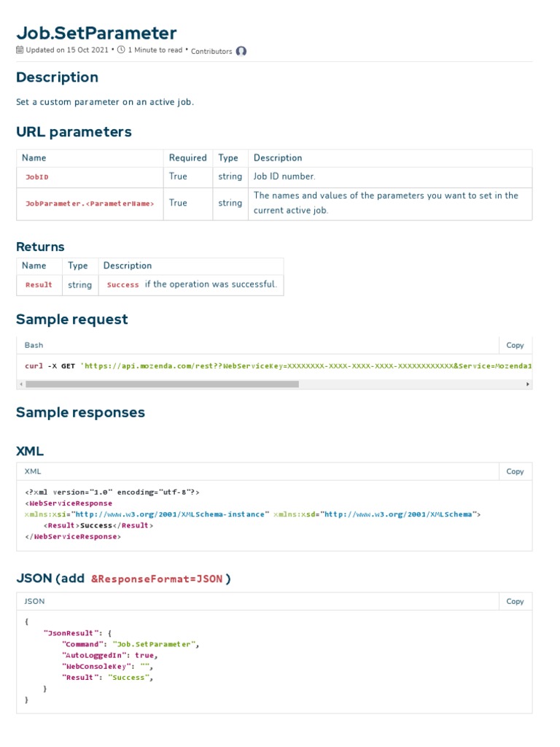
Task: Copy the JSON sample response code
Action: [x=515, y=602]
